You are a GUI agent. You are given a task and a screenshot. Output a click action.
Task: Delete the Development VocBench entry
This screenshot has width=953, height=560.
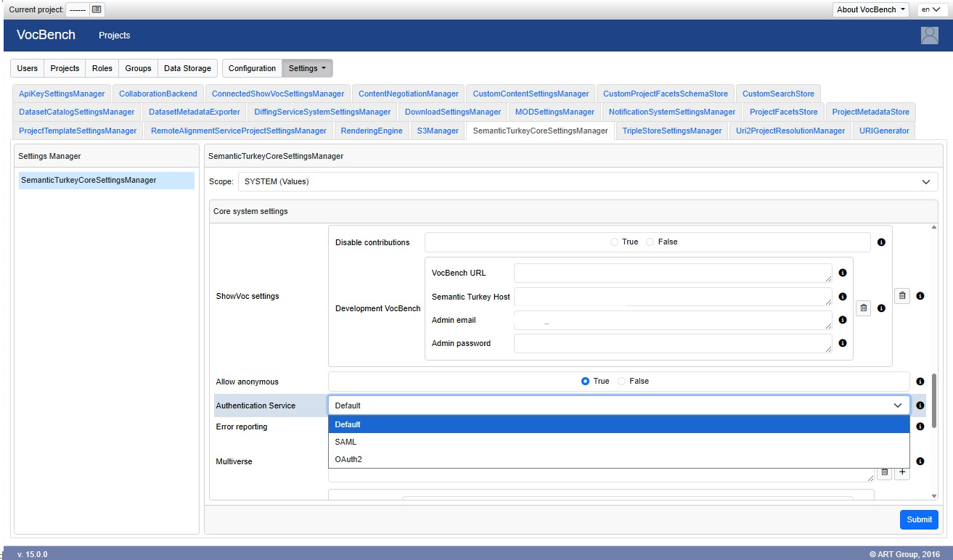(863, 308)
